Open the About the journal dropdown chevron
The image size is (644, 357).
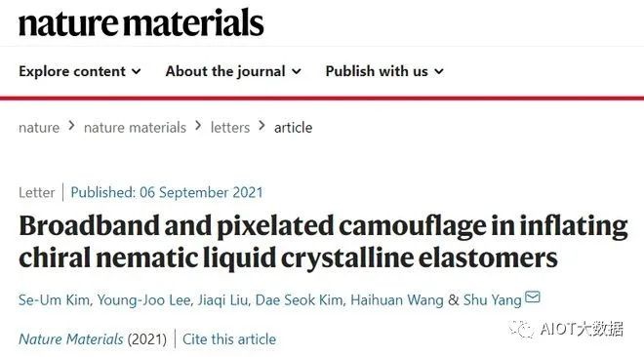[x=296, y=72]
